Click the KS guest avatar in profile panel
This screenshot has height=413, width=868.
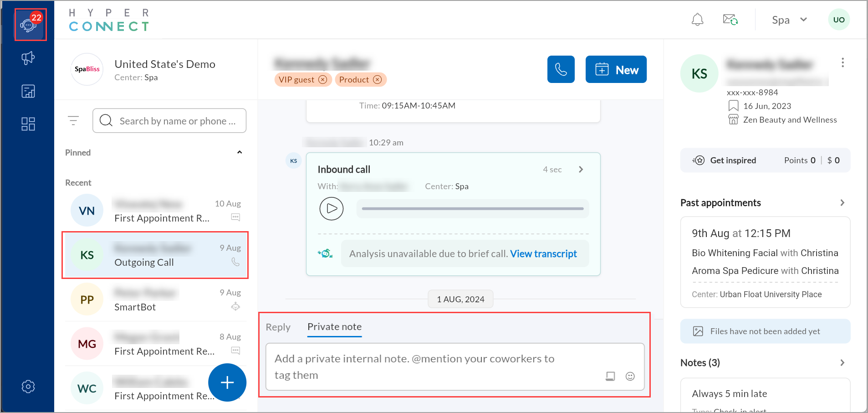click(x=699, y=74)
